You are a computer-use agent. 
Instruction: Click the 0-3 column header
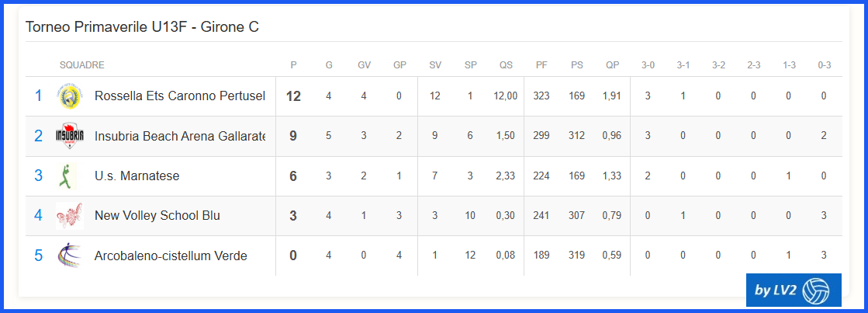[x=825, y=65]
